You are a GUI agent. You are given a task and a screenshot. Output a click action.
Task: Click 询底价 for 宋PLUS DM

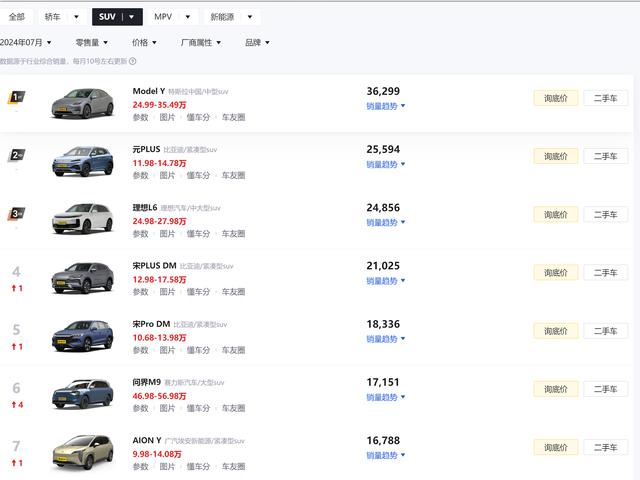coord(556,272)
